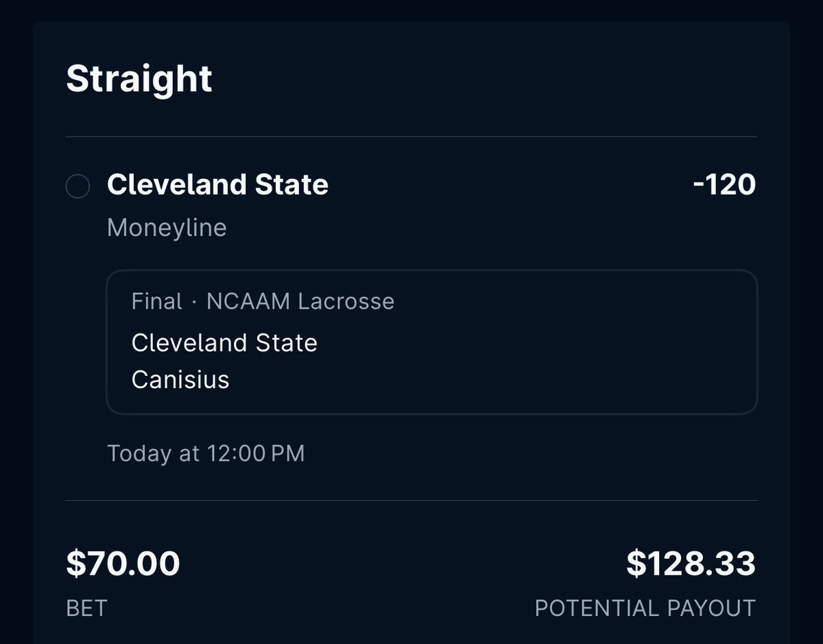Click the bold Cleveland State selection title
This screenshot has height=644, width=823.
(x=217, y=184)
